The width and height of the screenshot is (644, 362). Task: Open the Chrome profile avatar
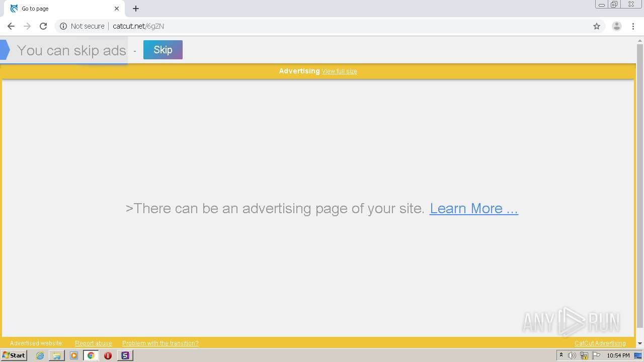tap(617, 26)
